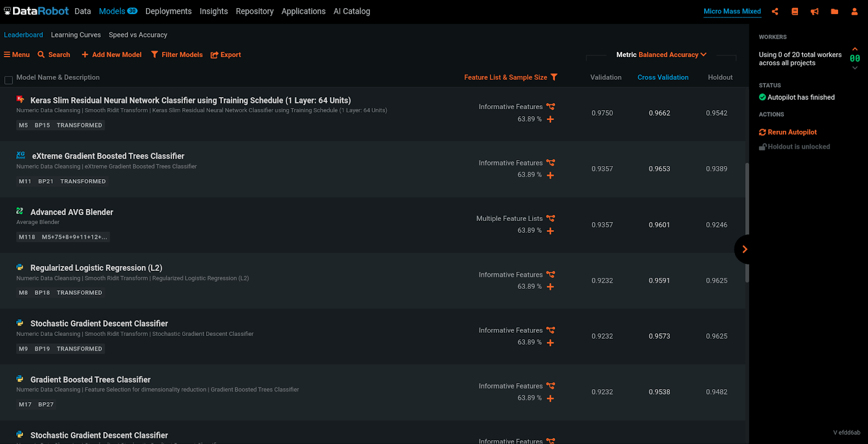This screenshot has width=868, height=444.
Task: Select the Leaderboard sub-tab
Action: coord(23,35)
